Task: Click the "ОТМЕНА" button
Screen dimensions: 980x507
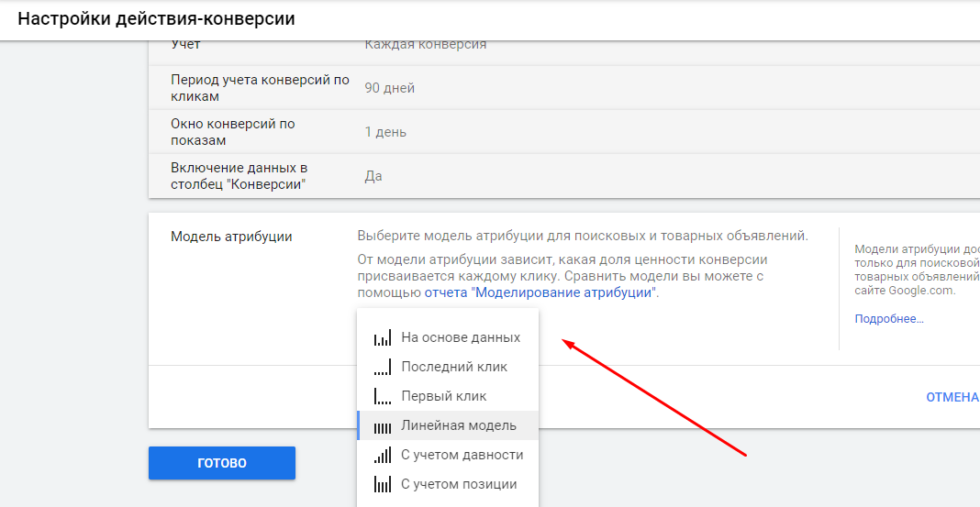Action: pos(952,398)
